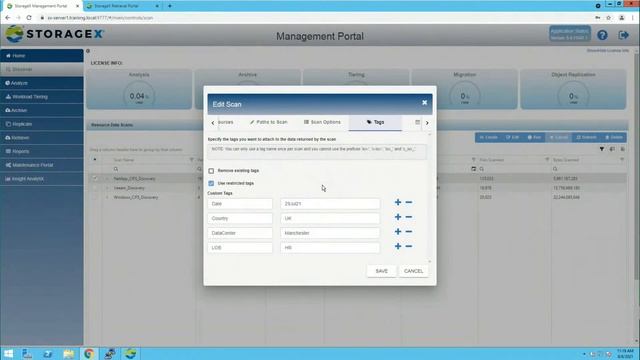Open Archive in the sidebar
The height and width of the screenshot is (360, 640).
42,110
